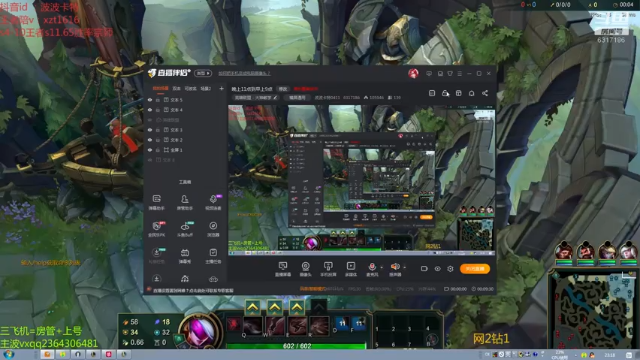Switch to the active red scene tab

(x=160, y=88)
